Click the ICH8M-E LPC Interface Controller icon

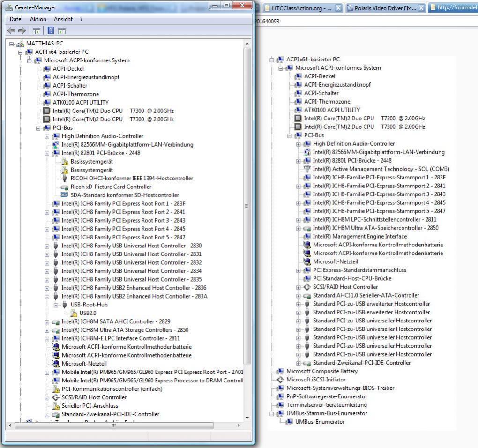55,338
